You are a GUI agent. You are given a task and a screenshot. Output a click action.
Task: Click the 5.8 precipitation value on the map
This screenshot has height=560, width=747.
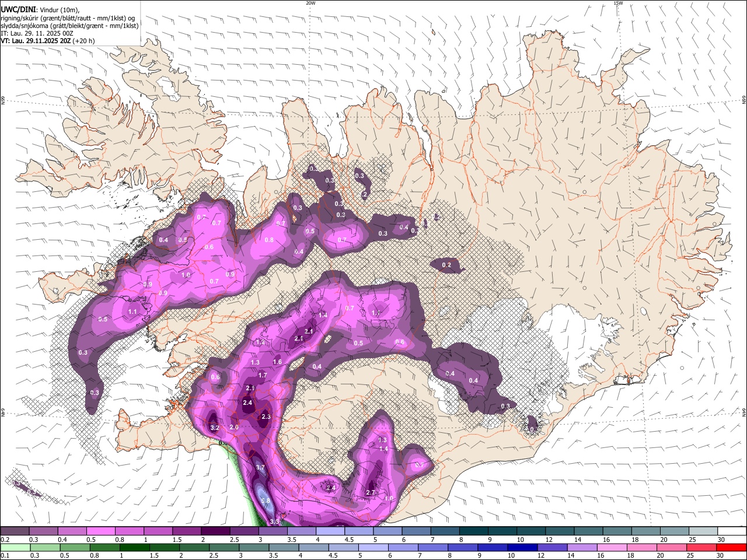[x=265, y=501]
